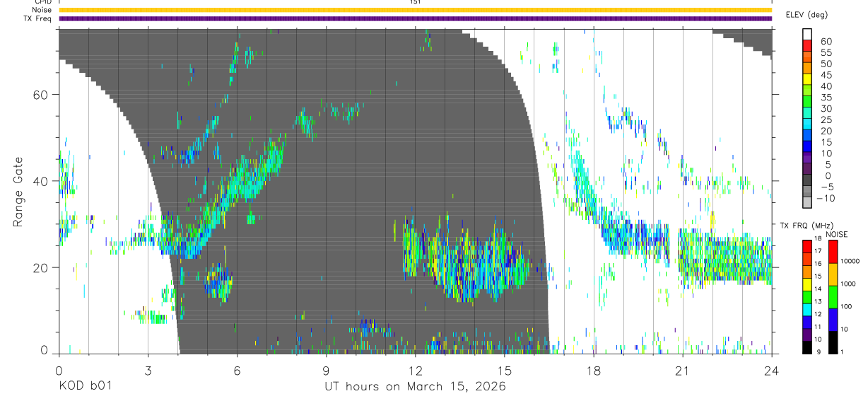Screen dimensions: 868x401
Task: Click the value 10000 on the NOISE scale
Action: [850, 261]
